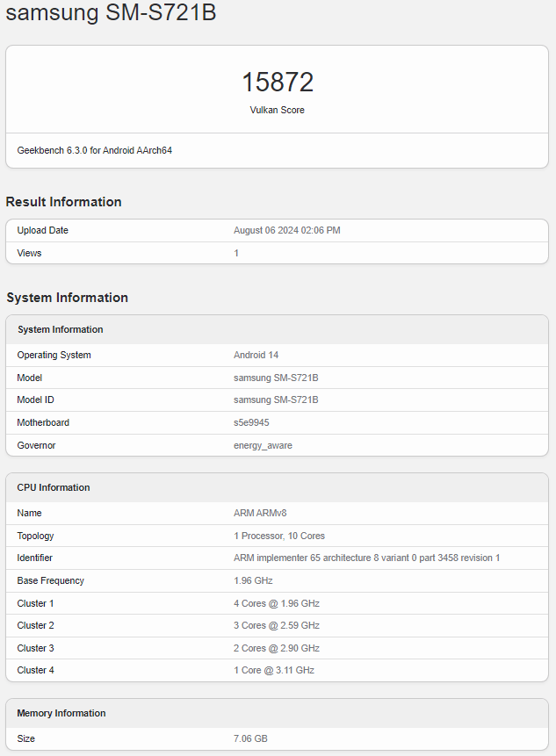Click the samsung SM-S721B page title
The height and width of the screenshot is (756, 556).
[x=112, y=13]
